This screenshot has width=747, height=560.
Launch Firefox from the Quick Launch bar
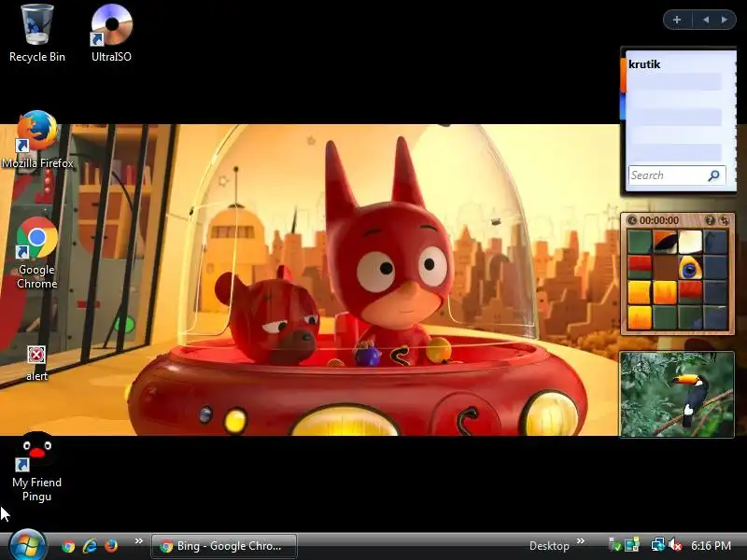tap(111, 545)
